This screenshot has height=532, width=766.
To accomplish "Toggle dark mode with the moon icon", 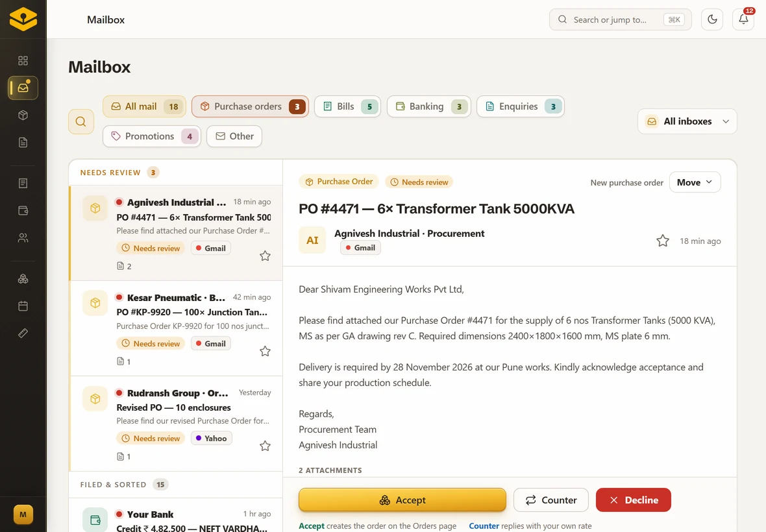I will coord(711,19).
